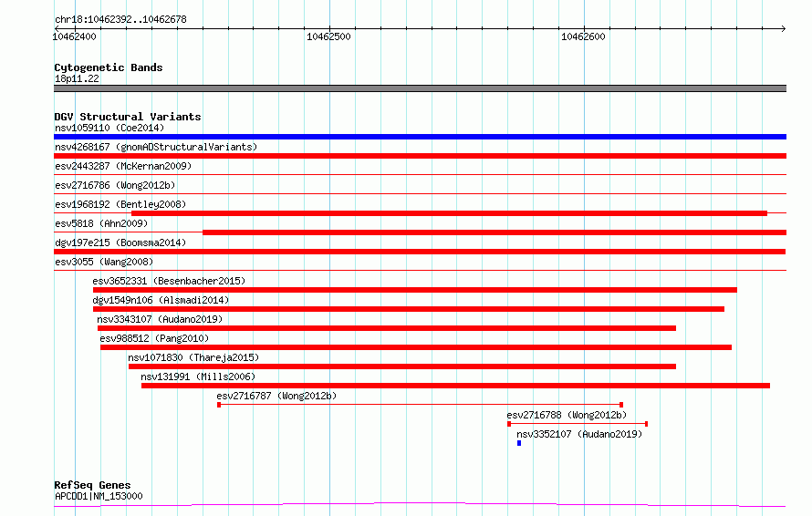Click esv3055 (Wang2008) variant label
The height and width of the screenshot is (516, 812).
(104, 262)
